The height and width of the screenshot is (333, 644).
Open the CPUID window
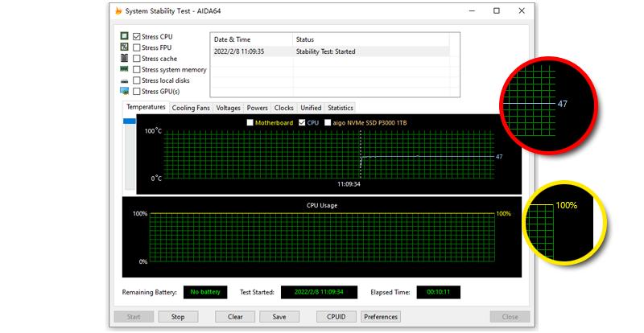pyautogui.click(x=336, y=317)
